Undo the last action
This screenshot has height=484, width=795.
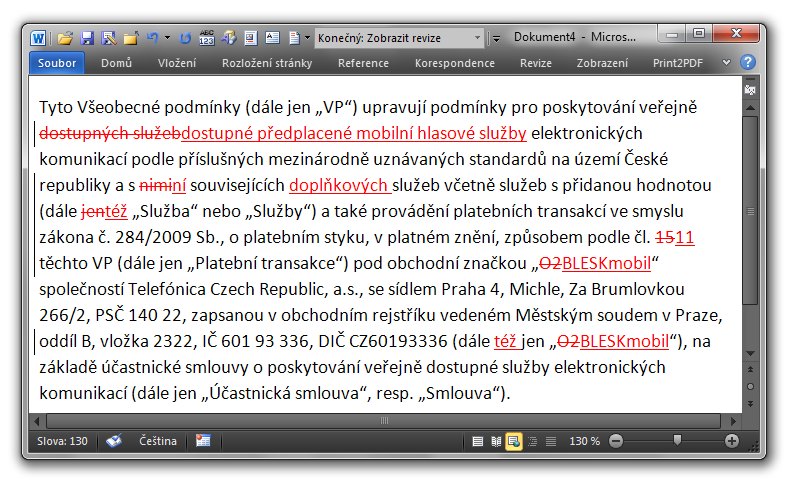point(153,38)
